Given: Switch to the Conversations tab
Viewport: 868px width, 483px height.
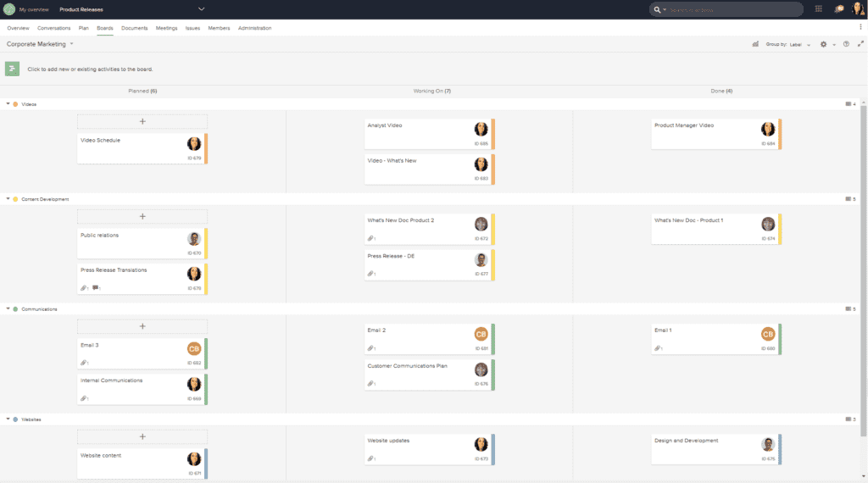Looking at the screenshot, I should [53, 28].
